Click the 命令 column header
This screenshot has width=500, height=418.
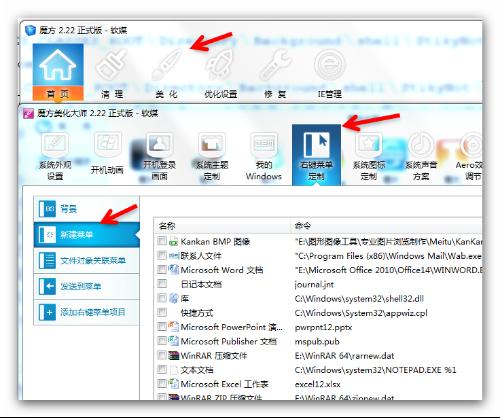386,226
